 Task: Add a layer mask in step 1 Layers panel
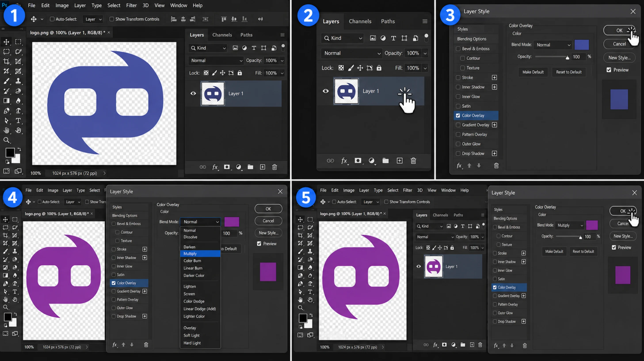click(227, 167)
